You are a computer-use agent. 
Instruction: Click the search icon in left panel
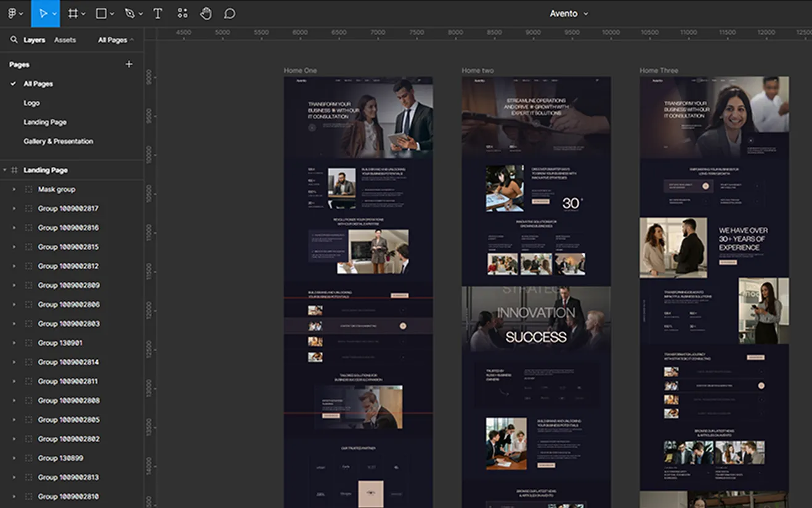point(14,40)
